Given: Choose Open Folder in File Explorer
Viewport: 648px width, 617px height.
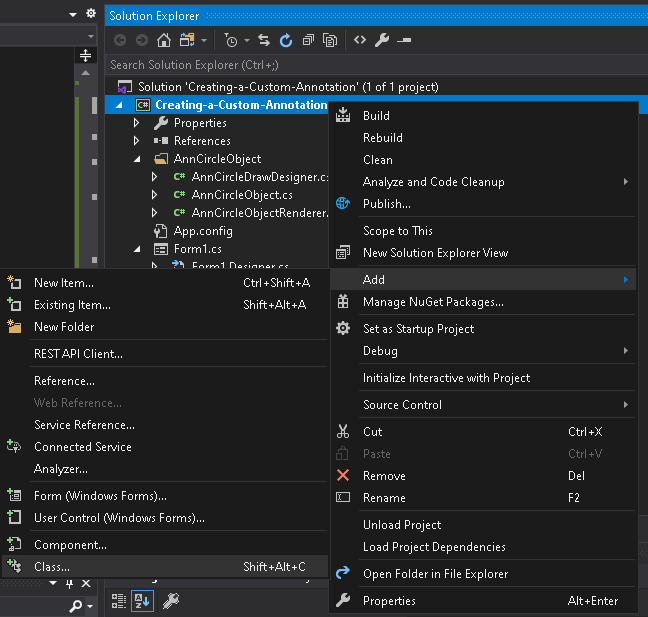Looking at the screenshot, I should pyautogui.click(x=483, y=574).
